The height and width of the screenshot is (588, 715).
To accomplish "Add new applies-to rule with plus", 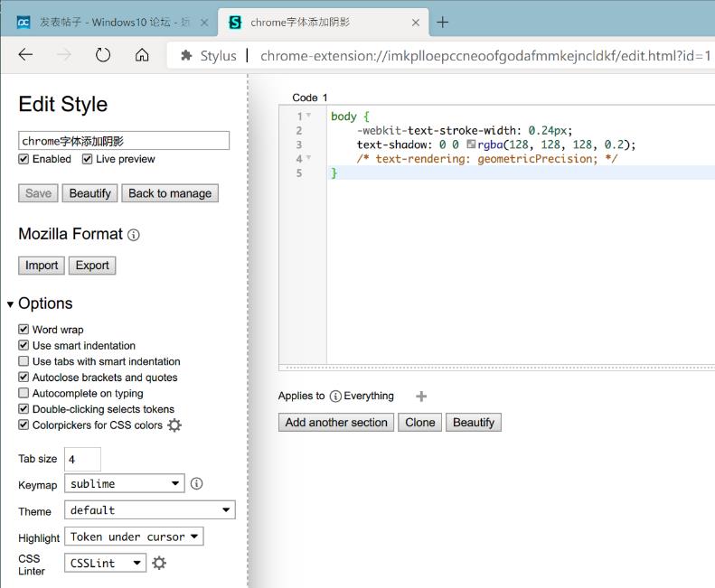I will click(x=421, y=396).
